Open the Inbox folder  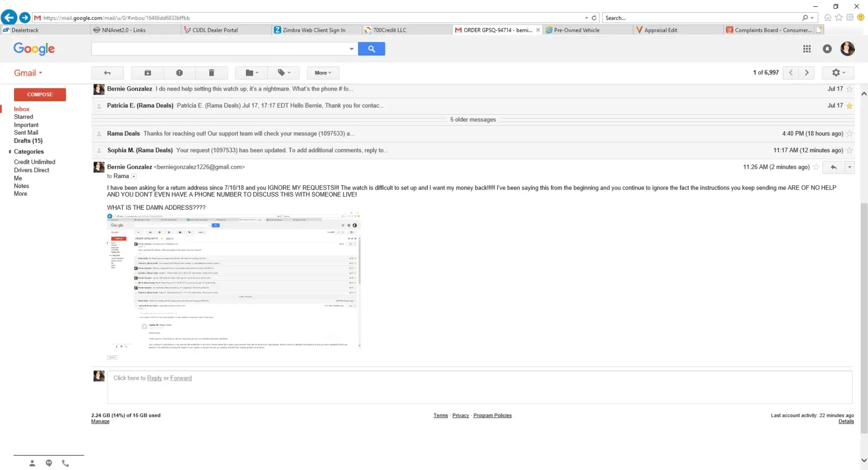[x=22, y=109]
